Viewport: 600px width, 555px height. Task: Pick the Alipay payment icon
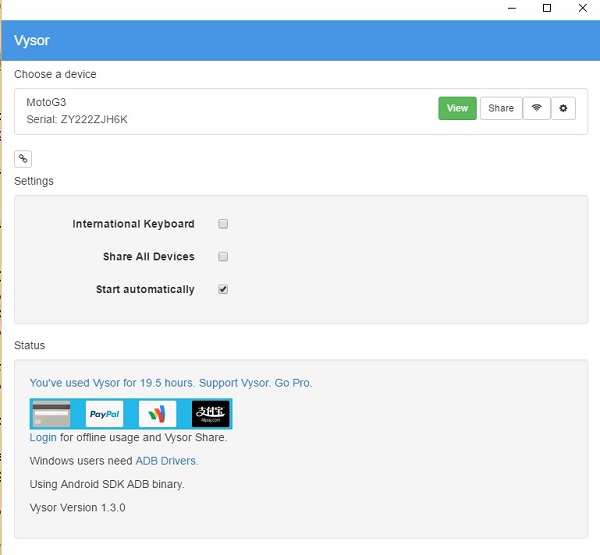click(x=211, y=413)
